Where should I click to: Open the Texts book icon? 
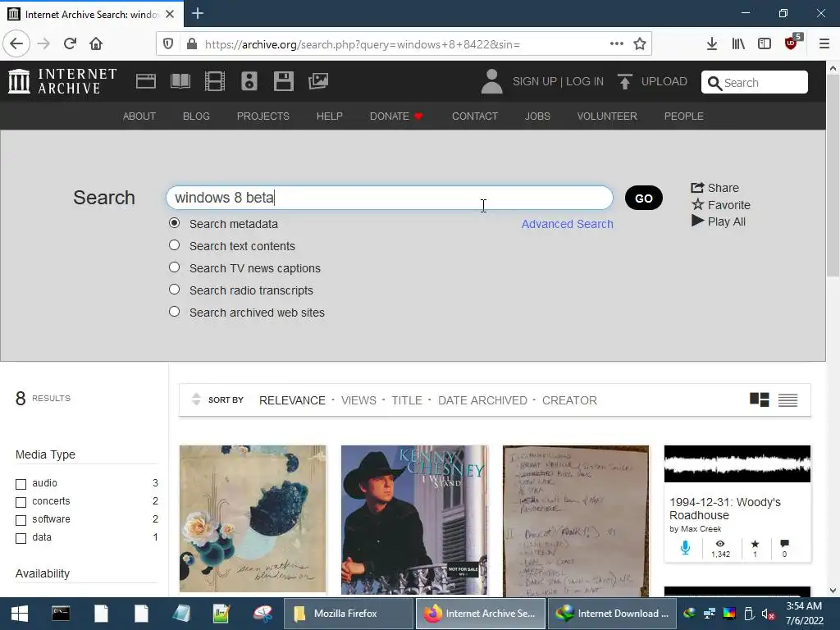click(x=180, y=81)
